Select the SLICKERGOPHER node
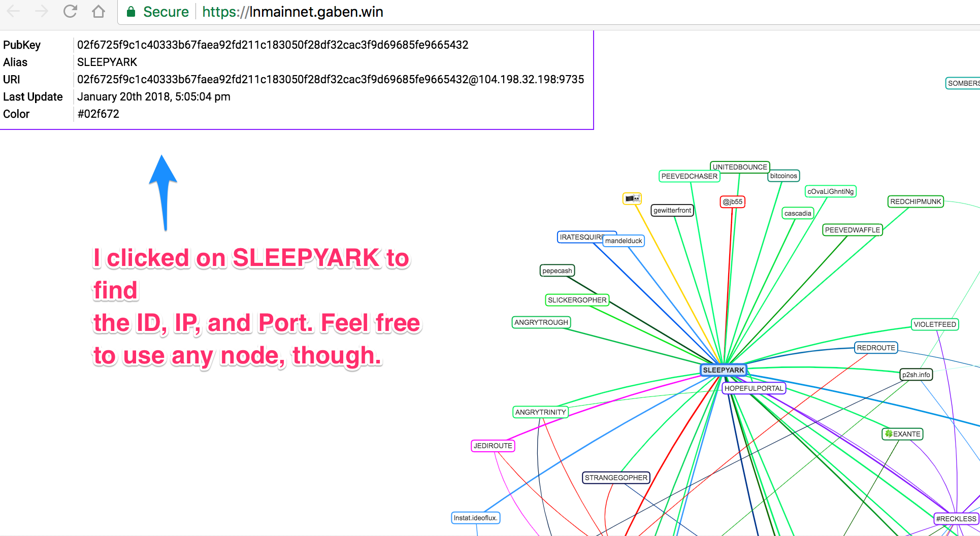980x536 pixels. (577, 300)
